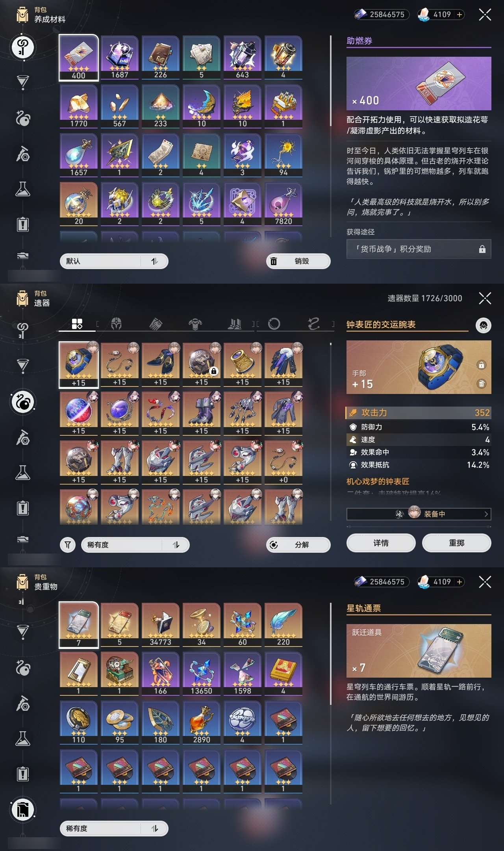Screen dimensions: 504x851
Task: Click the 重掷 reroll button
Action: pos(456,543)
